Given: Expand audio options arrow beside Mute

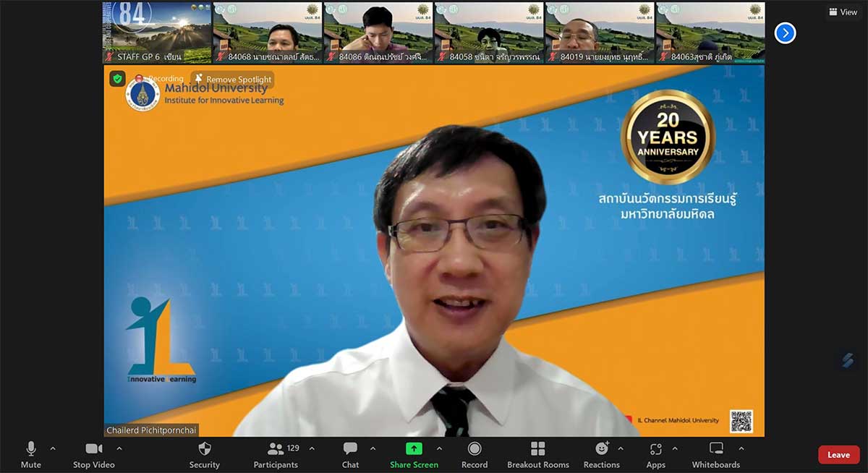Looking at the screenshot, I should (x=53, y=448).
